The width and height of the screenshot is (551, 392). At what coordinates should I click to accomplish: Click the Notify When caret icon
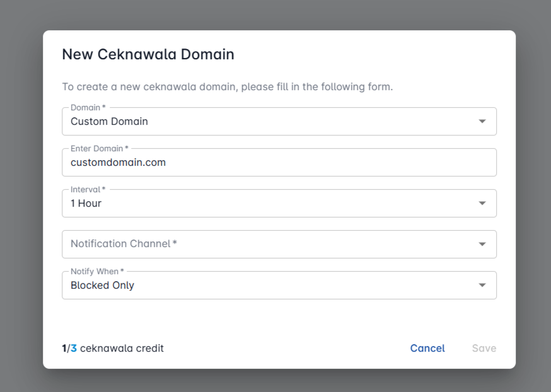tap(482, 285)
